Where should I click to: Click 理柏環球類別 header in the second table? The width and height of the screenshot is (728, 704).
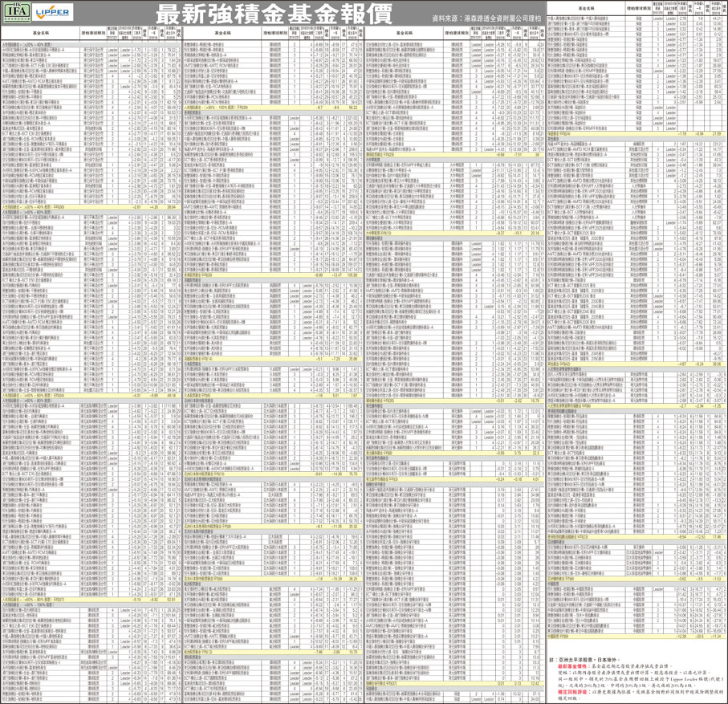(x=279, y=33)
